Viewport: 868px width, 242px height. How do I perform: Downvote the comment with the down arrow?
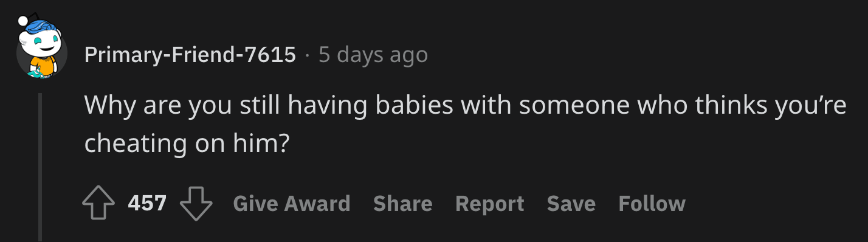196,204
